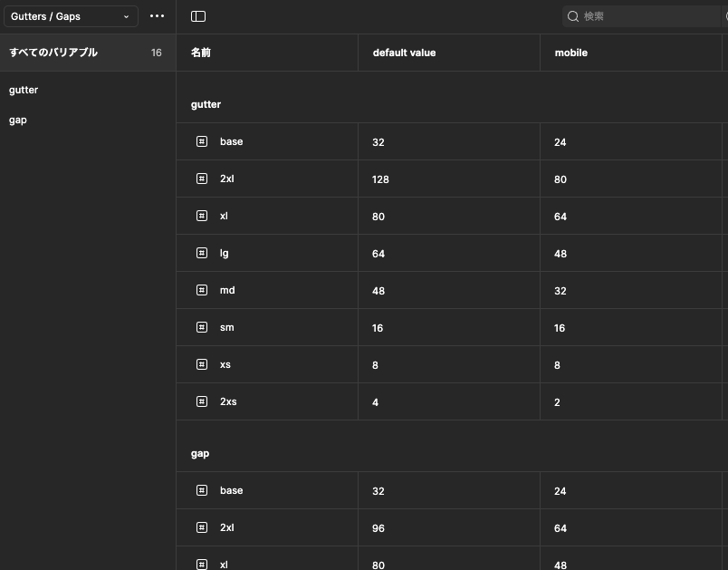
Task: Edit 2xs mobile value 2
Action: coord(557,402)
